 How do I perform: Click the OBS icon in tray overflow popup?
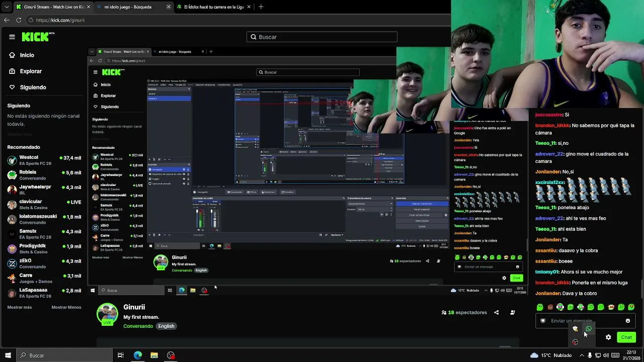click(x=576, y=342)
